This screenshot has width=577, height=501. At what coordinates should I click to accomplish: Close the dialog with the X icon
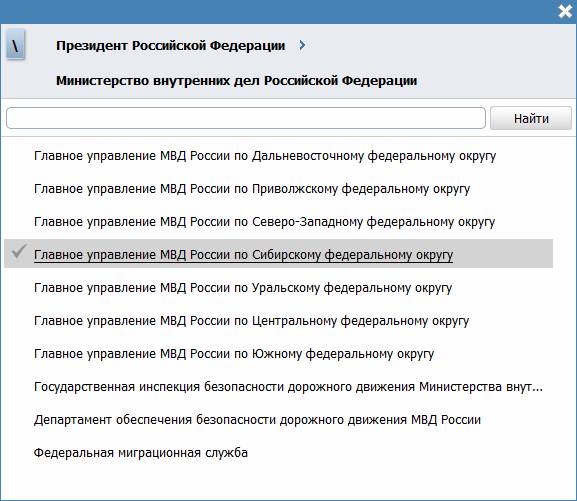click(565, 11)
